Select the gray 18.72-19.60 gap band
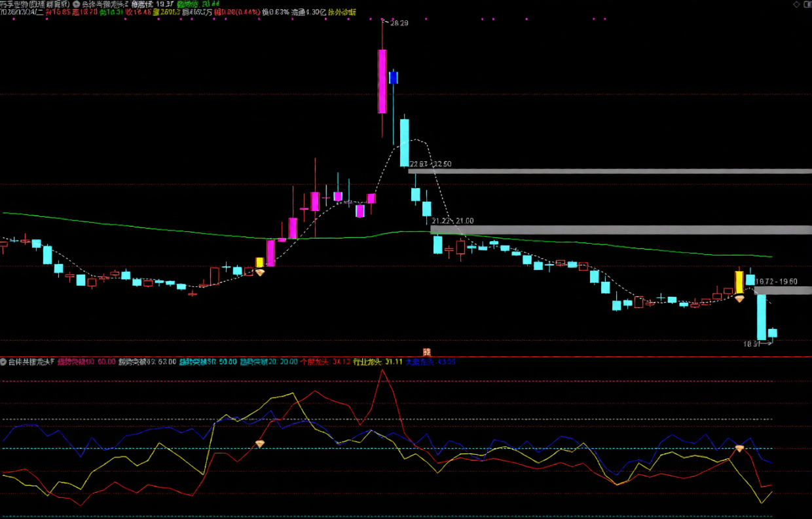Viewport: 812px width, 519px height. coord(783,290)
